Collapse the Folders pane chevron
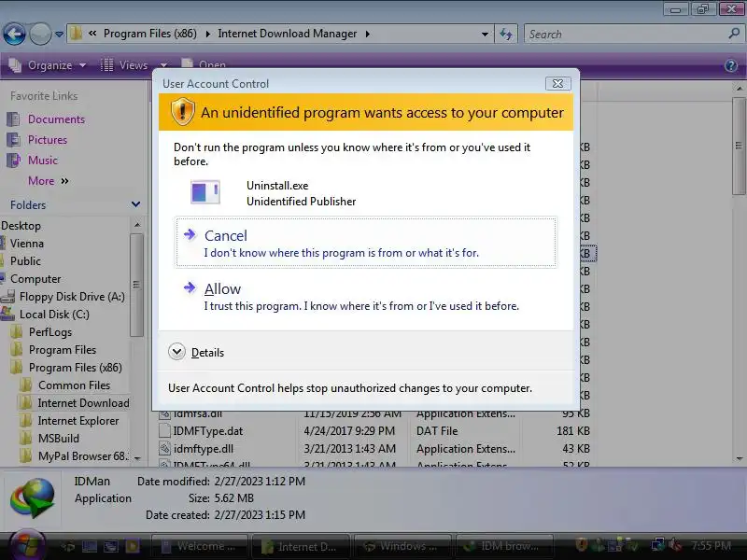 [x=135, y=204]
